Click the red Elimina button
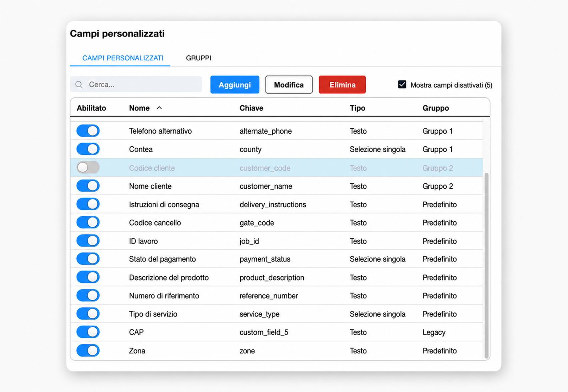This screenshot has height=392, width=568. [342, 84]
